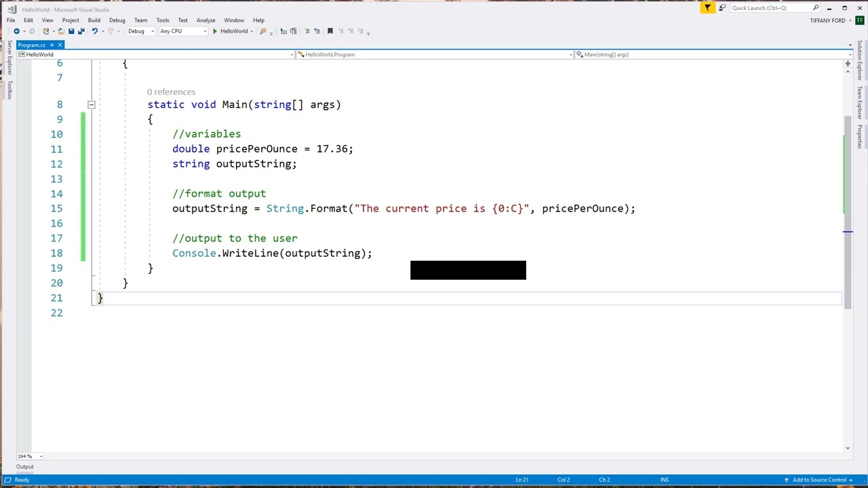Open the View menu

pyautogui.click(x=47, y=20)
